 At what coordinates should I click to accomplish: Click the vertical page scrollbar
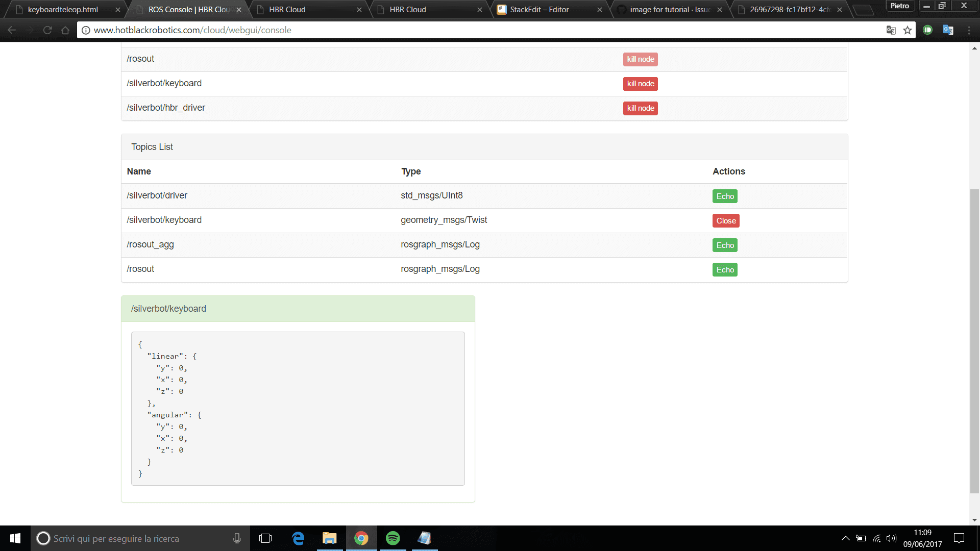click(974, 341)
